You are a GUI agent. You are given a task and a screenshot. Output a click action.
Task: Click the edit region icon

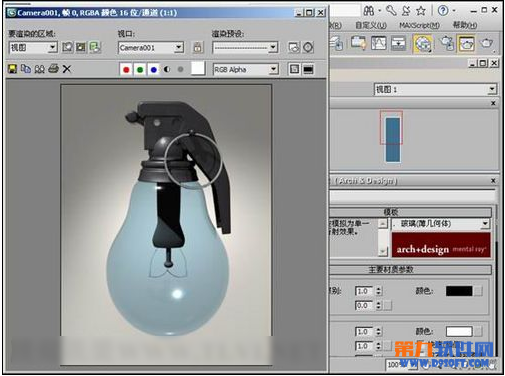[67, 47]
